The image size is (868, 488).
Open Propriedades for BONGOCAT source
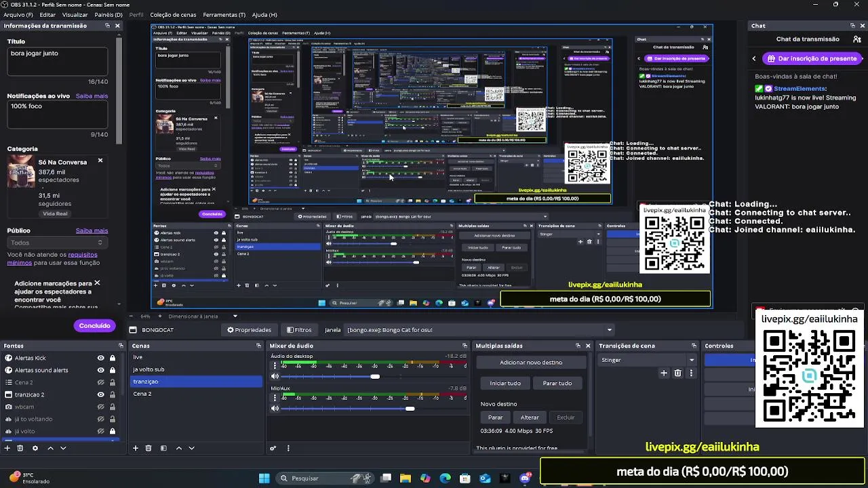coord(249,330)
